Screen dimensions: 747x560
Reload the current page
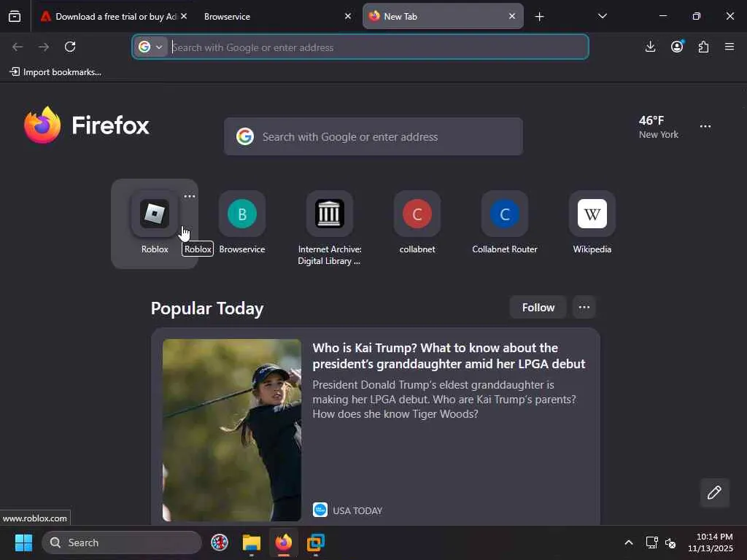tap(70, 47)
